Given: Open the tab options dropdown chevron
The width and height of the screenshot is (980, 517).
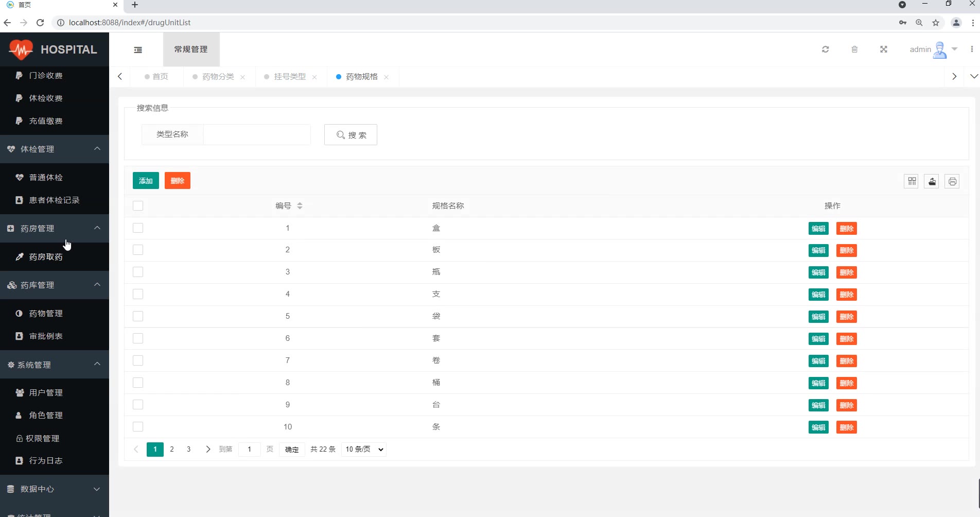Looking at the screenshot, I should [x=974, y=76].
